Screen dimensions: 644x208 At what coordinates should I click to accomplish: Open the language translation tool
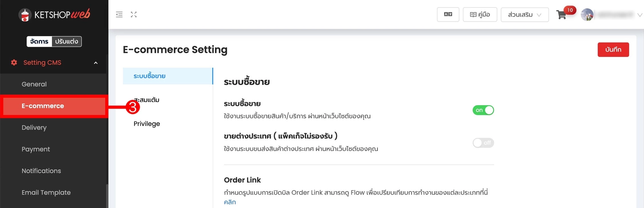click(448, 14)
